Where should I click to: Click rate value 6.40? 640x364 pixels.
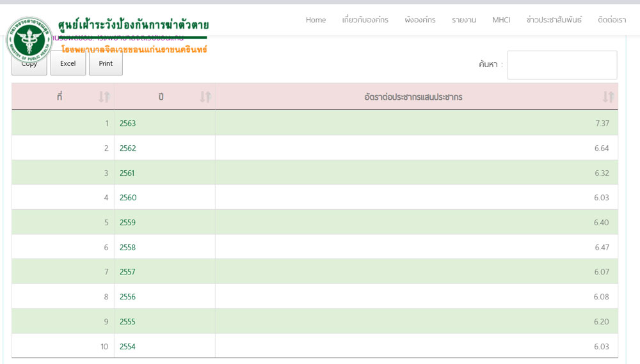(601, 223)
